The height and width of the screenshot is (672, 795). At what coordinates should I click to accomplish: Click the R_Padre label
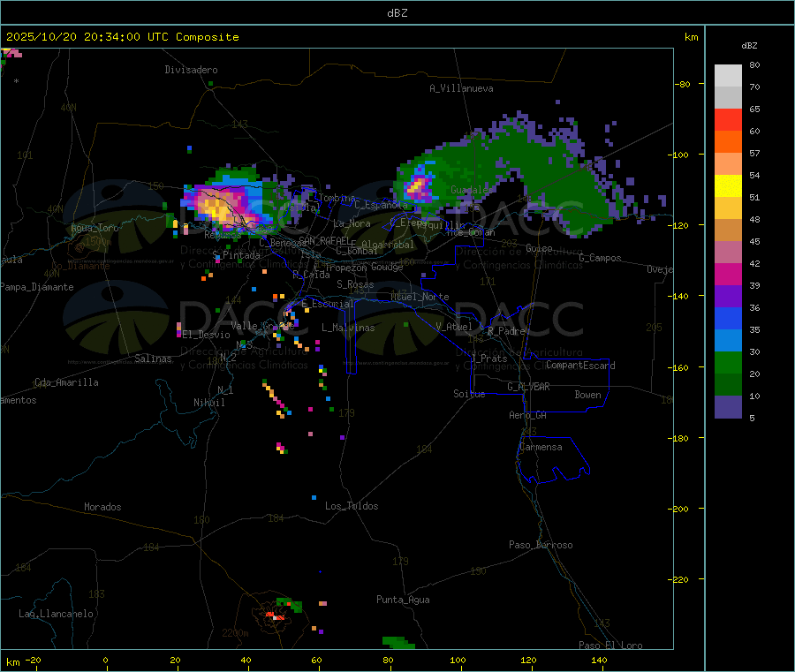point(506,331)
